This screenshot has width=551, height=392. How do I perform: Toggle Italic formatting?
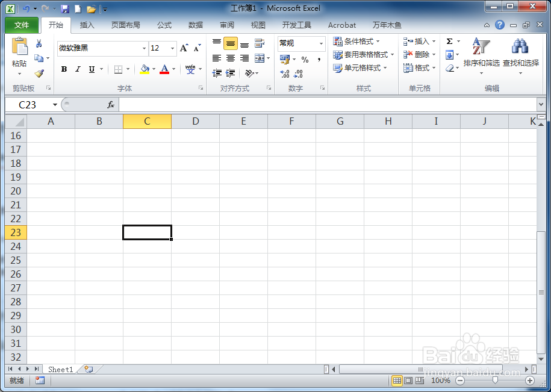[78, 69]
